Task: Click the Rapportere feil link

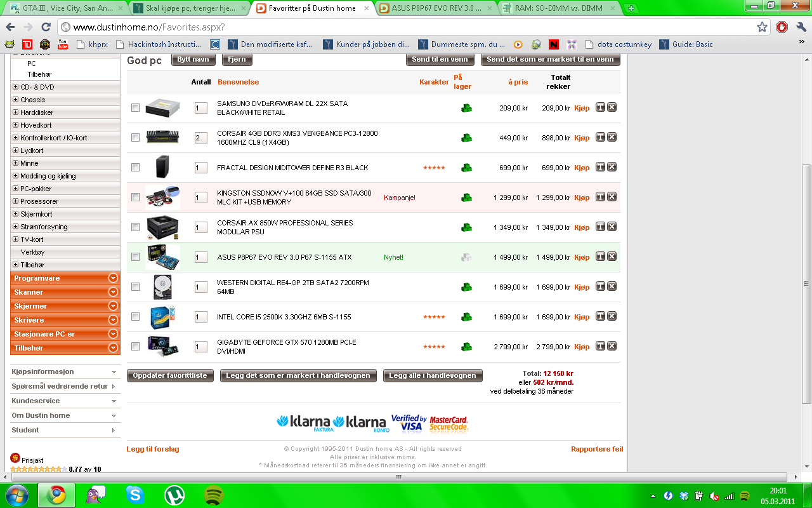Action: [597, 449]
